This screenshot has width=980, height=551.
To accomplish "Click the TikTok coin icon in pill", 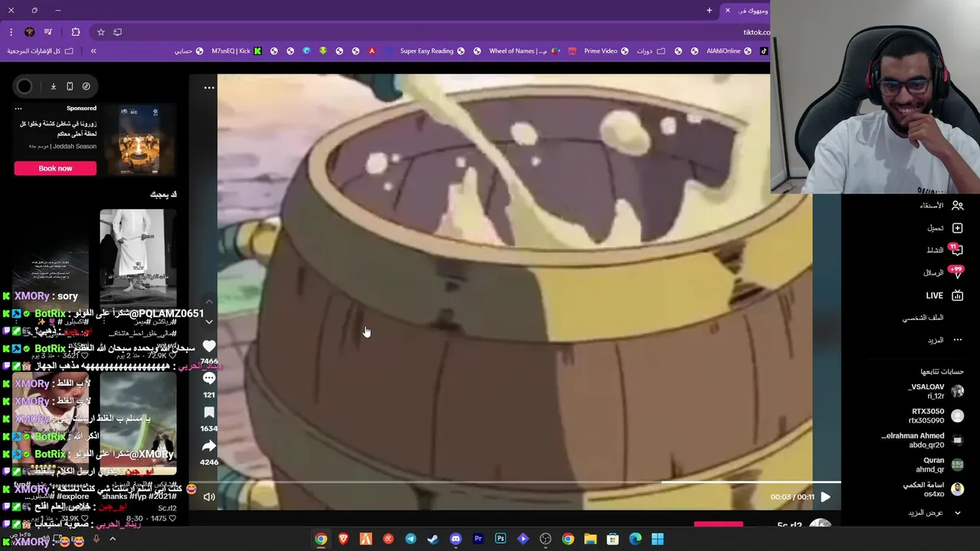I will [86, 86].
